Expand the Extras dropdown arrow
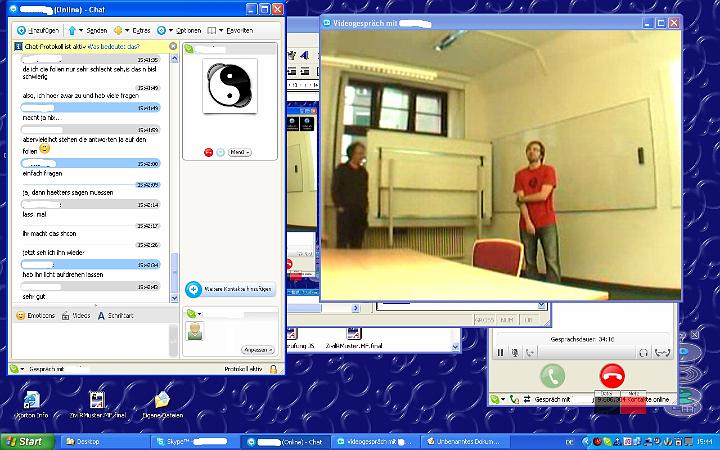This screenshot has height=450, width=720. (x=127, y=30)
